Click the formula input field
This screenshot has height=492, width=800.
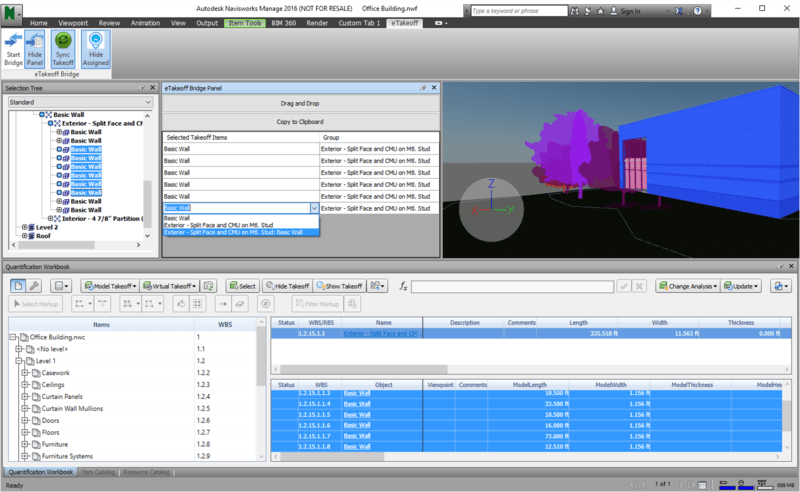512,286
